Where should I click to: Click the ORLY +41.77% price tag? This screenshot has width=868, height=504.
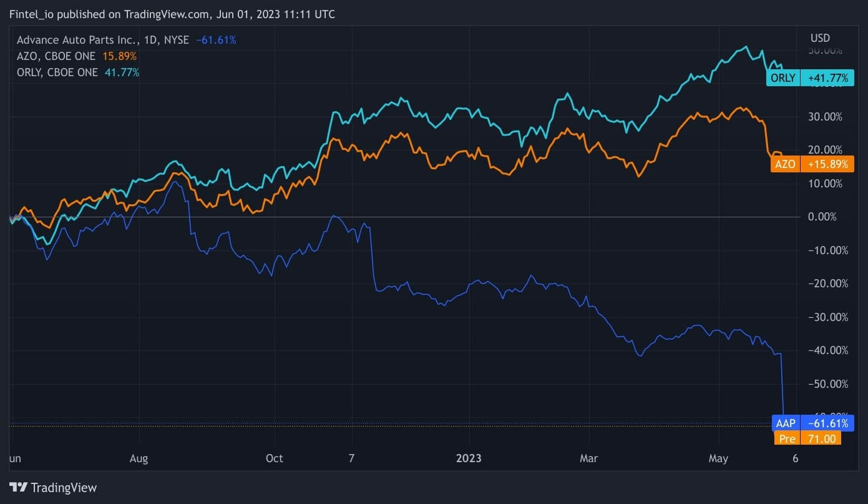(811, 78)
